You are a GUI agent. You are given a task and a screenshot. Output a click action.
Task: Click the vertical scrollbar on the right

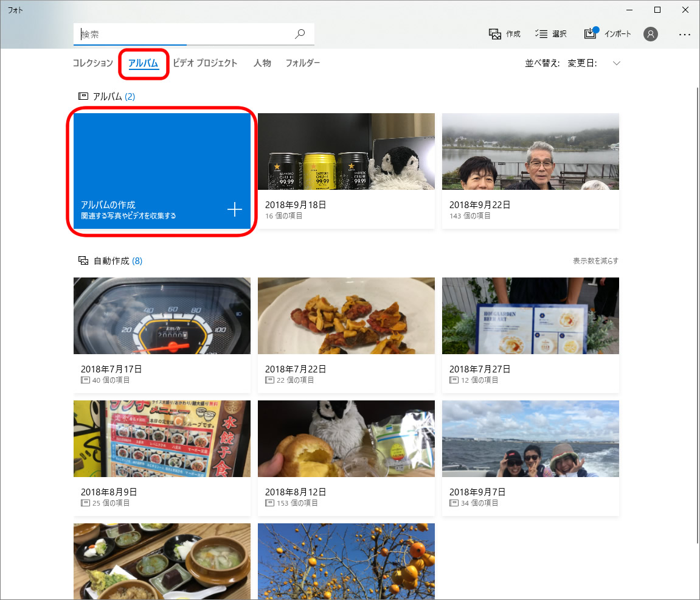pyautogui.click(x=697, y=304)
